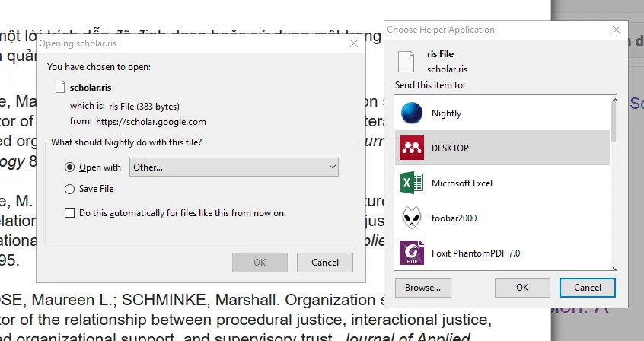Select the foobar2000 alien icon
Viewport: 644px width, 341px height.
[412, 218]
